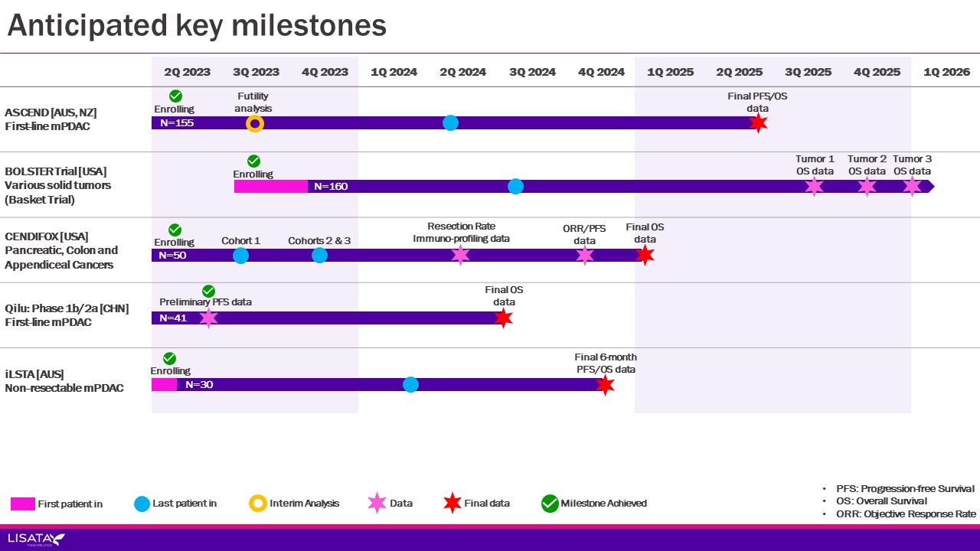The width and height of the screenshot is (980, 551).
Task: Click the Milestone Achieved legend checkmark
Action: point(550,504)
